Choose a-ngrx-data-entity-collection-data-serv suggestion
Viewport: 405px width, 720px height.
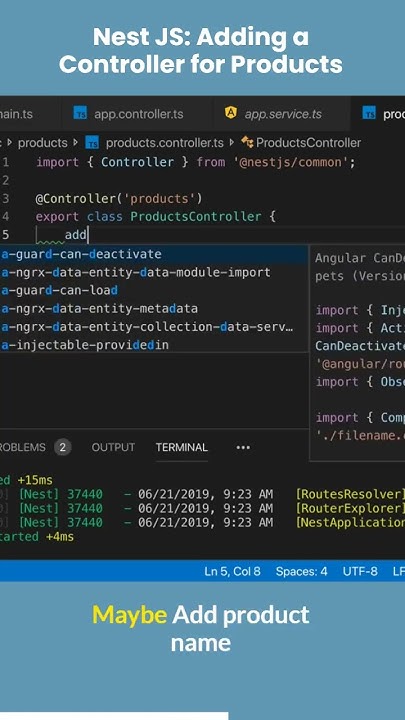[x=154, y=326]
